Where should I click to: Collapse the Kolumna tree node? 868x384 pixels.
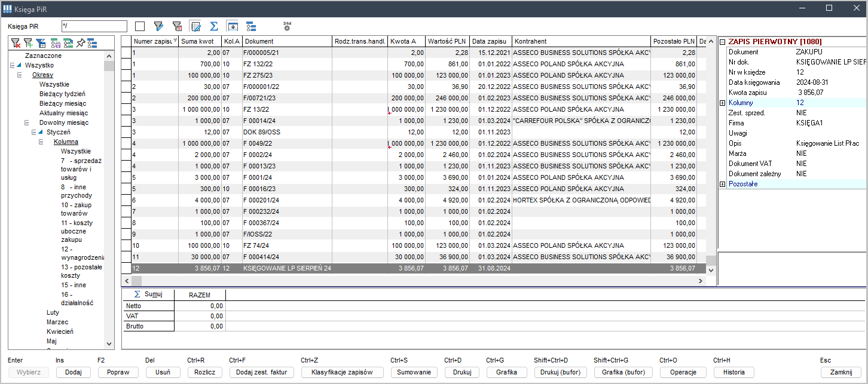[41, 142]
